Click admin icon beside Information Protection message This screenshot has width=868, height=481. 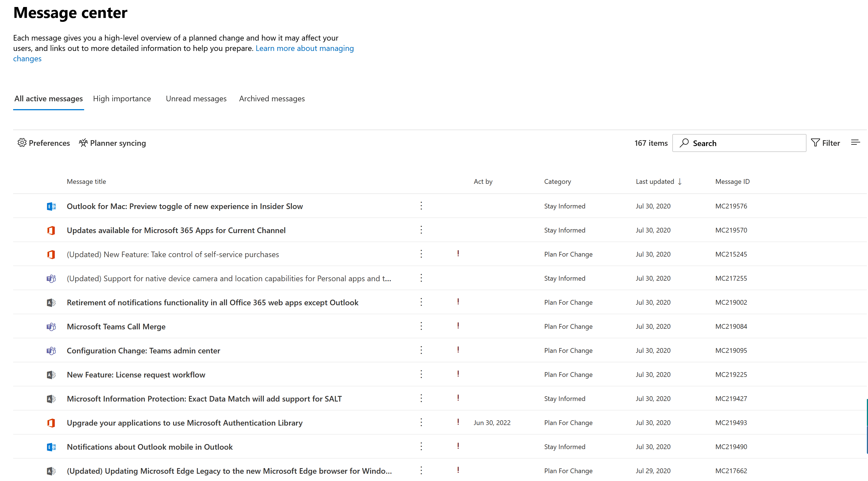tap(51, 399)
